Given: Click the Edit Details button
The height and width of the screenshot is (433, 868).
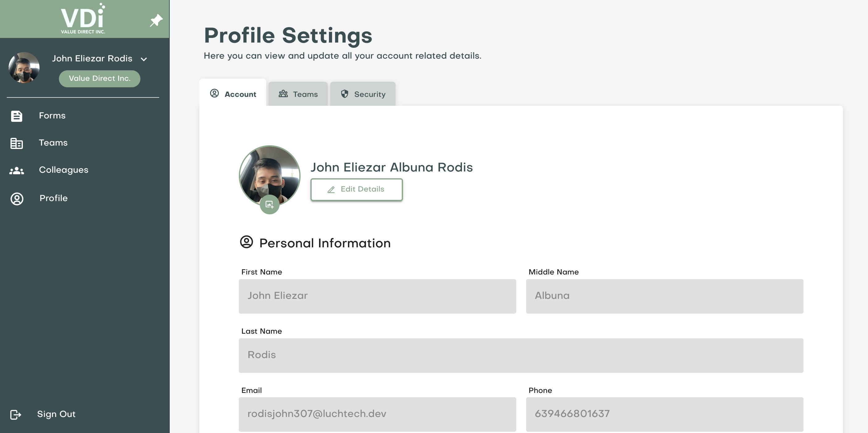Looking at the screenshot, I should tap(356, 189).
